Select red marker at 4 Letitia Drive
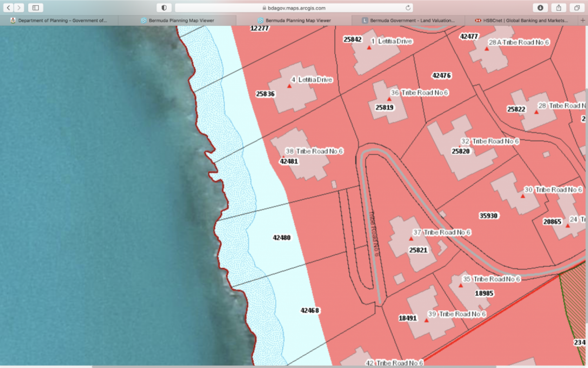Viewport: 588px width, 368px height. tap(289, 86)
